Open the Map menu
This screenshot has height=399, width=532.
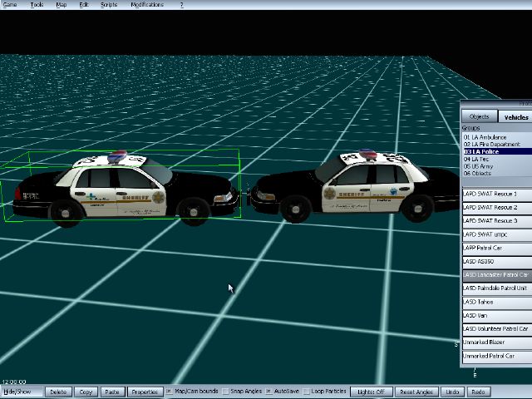(61, 4)
